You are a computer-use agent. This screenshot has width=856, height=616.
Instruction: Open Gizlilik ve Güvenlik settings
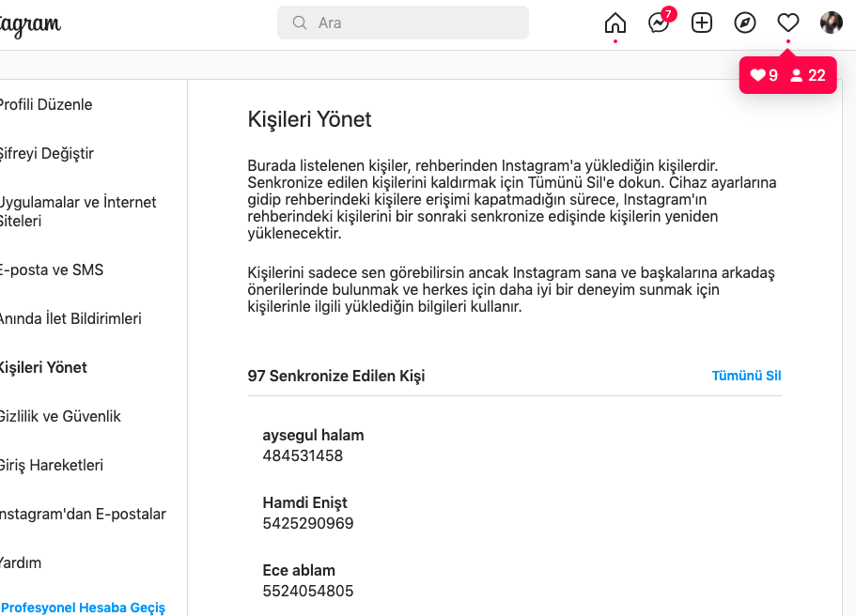(x=60, y=416)
